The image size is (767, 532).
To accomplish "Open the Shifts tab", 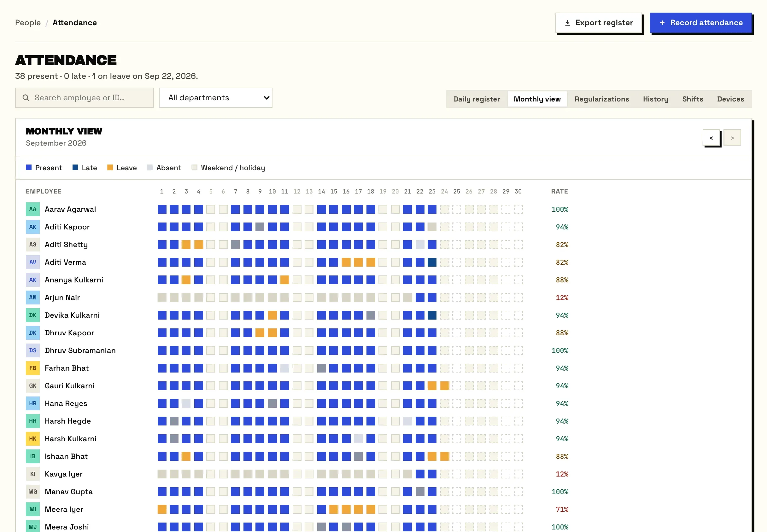I will [693, 99].
